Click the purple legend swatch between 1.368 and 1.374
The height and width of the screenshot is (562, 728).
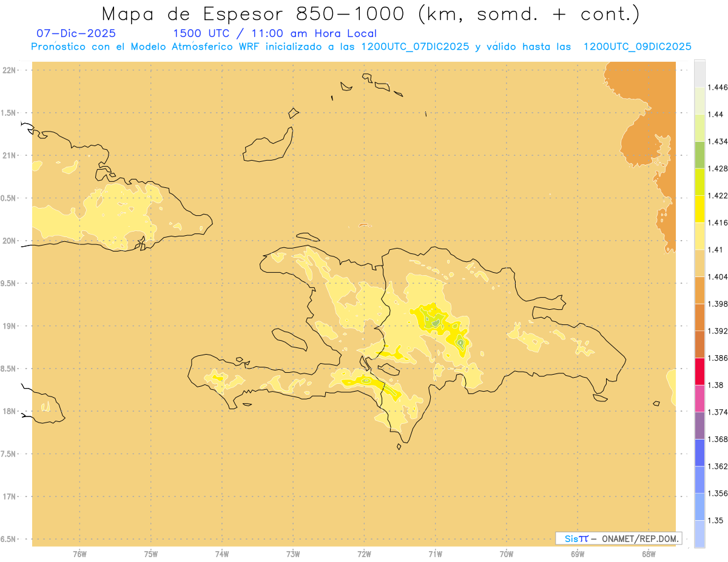coord(699,426)
